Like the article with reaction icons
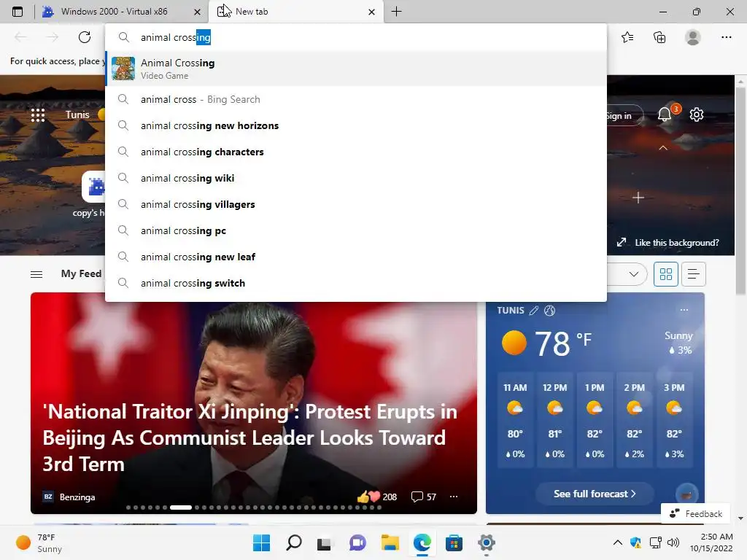 tap(368, 497)
